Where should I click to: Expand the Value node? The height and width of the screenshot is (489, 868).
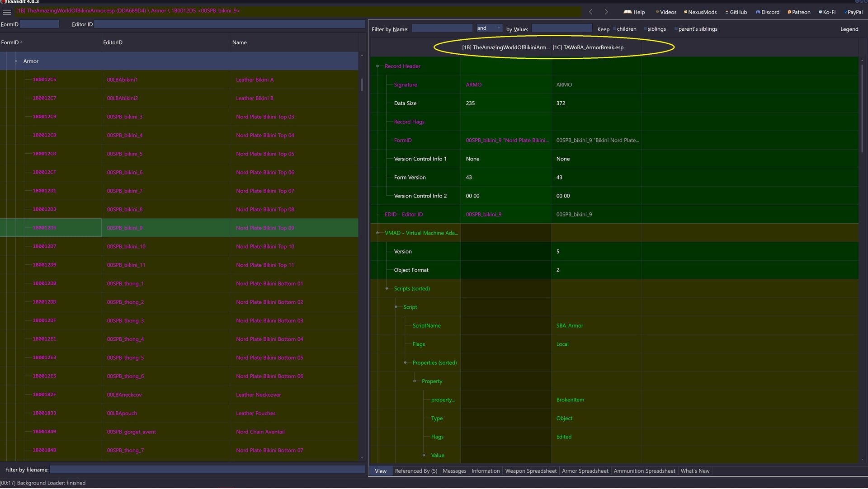click(x=424, y=456)
